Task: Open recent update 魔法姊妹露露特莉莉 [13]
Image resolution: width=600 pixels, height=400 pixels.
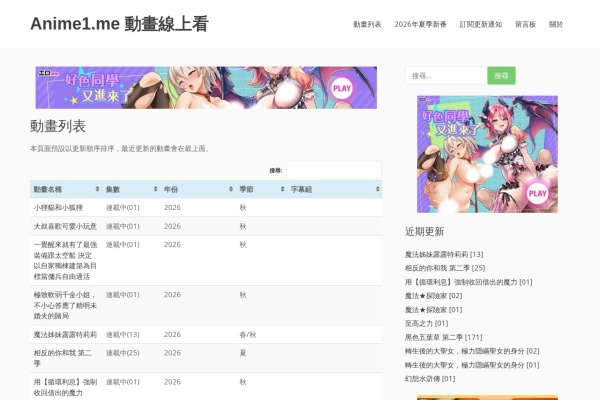Action: [x=444, y=254]
